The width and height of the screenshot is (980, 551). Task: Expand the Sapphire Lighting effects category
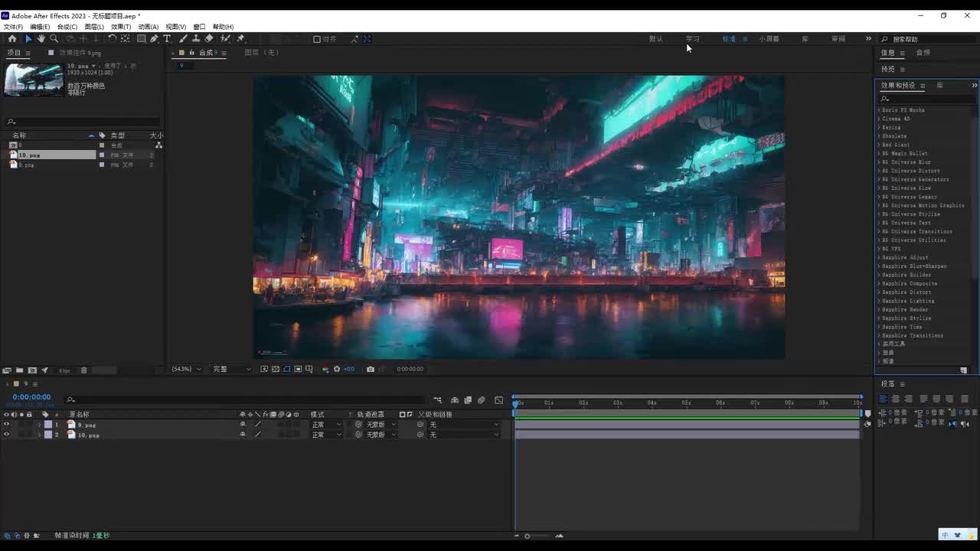pyautogui.click(x=879, y=301)
